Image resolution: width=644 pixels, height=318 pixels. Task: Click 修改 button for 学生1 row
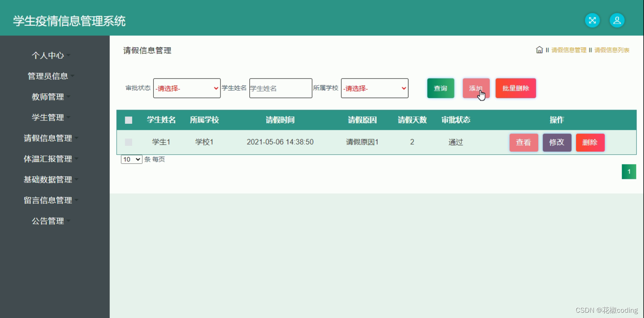[x=557, y=143]
